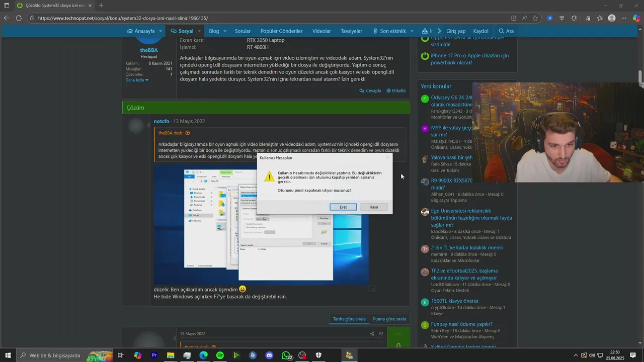Open the split screen icon in address bar
644x362 pixels.
pos(514,18)
